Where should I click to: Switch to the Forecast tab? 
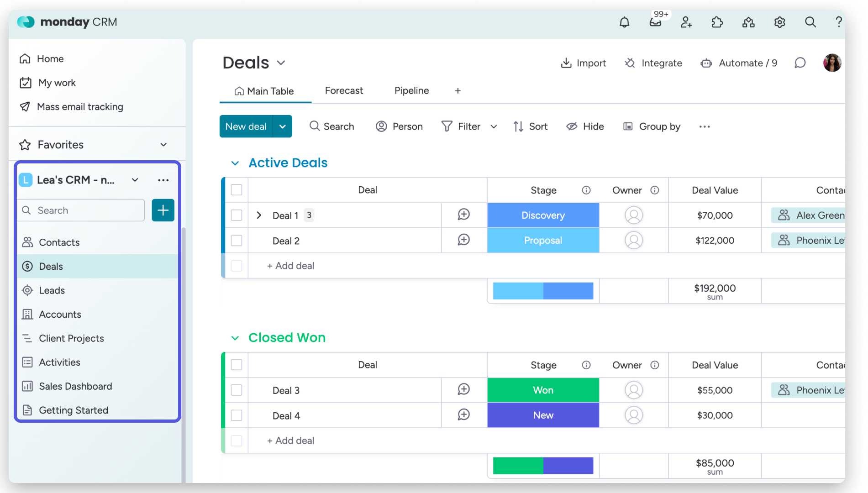[x=344, y=90]
